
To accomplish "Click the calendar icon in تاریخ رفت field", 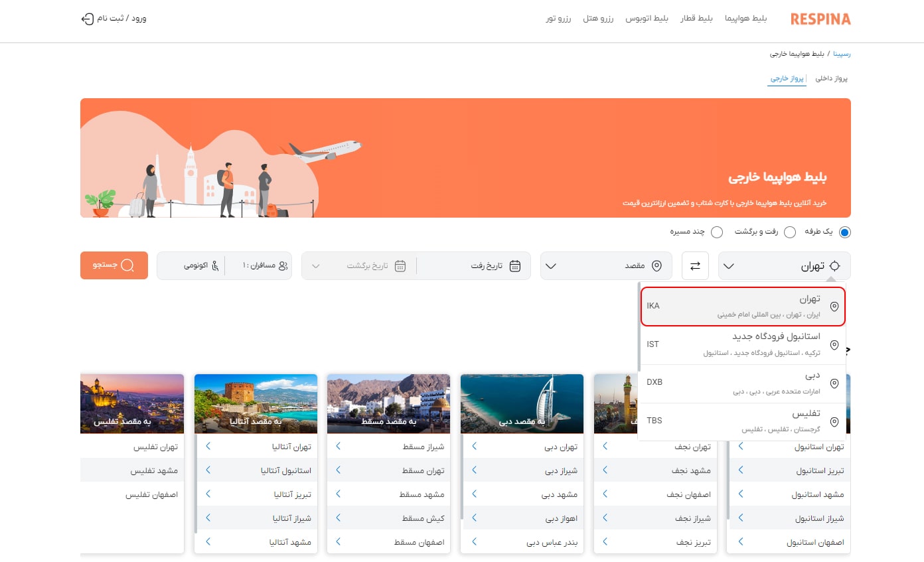I will pos(514,265).
